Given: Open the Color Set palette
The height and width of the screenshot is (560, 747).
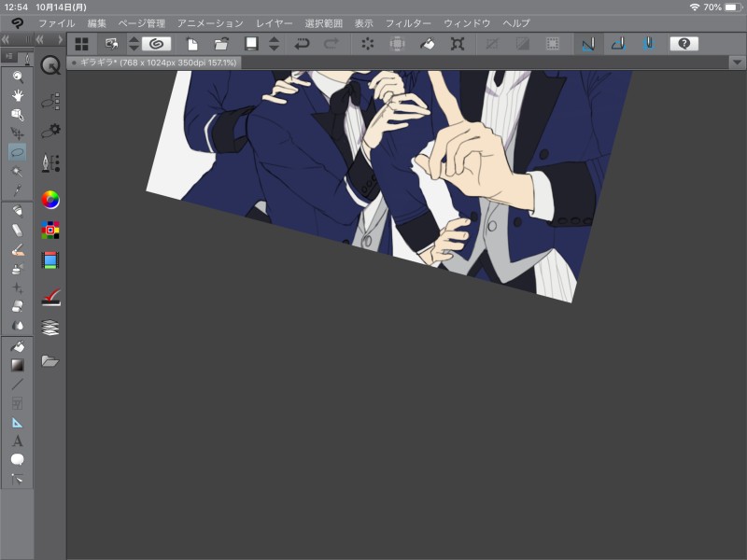Looking at the screenshot, I should click(x=50, y=230).
